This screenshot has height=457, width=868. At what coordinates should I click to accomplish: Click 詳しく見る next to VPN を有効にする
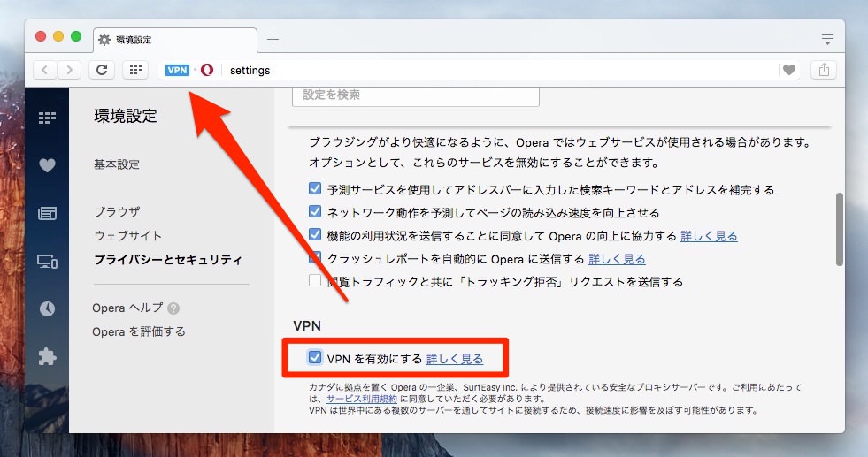pos(455,359)
